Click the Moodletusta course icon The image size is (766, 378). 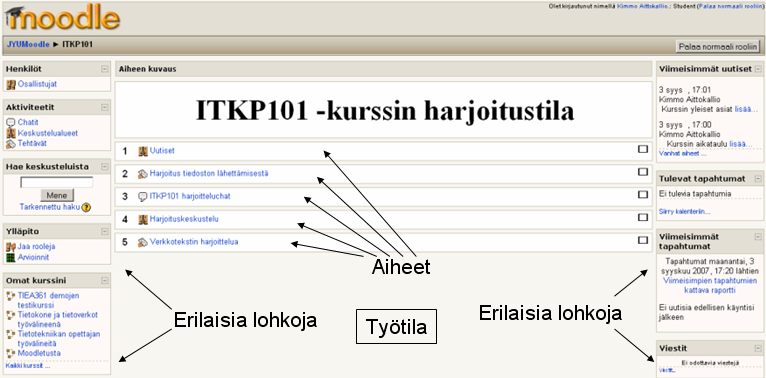(11, 353)
